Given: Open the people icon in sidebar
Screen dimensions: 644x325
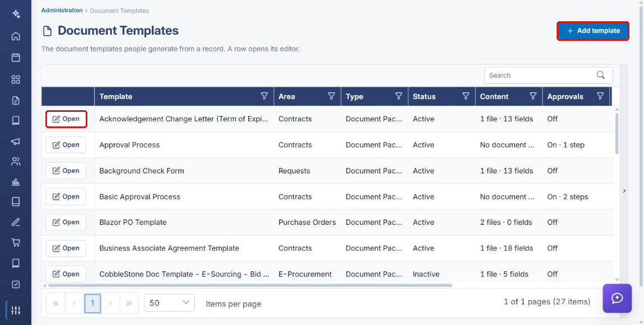Looking at the screenshot, I should tap(16, 161).
